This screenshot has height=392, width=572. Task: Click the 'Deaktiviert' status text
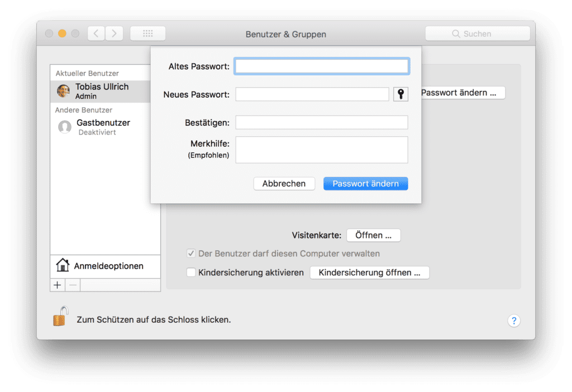97,132
